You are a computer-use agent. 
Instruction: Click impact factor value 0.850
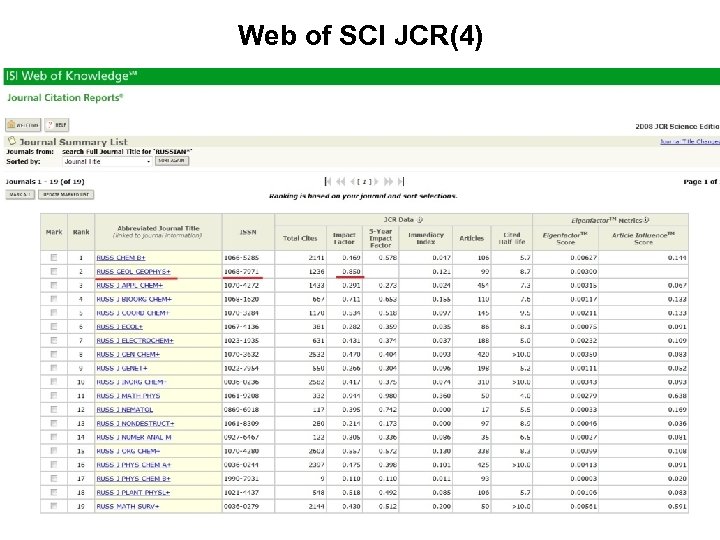351,271
